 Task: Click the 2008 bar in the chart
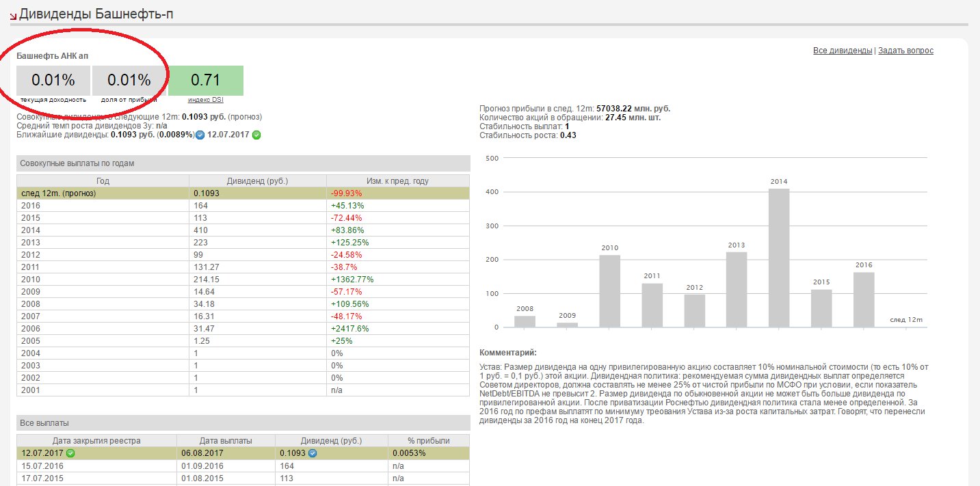525,321
